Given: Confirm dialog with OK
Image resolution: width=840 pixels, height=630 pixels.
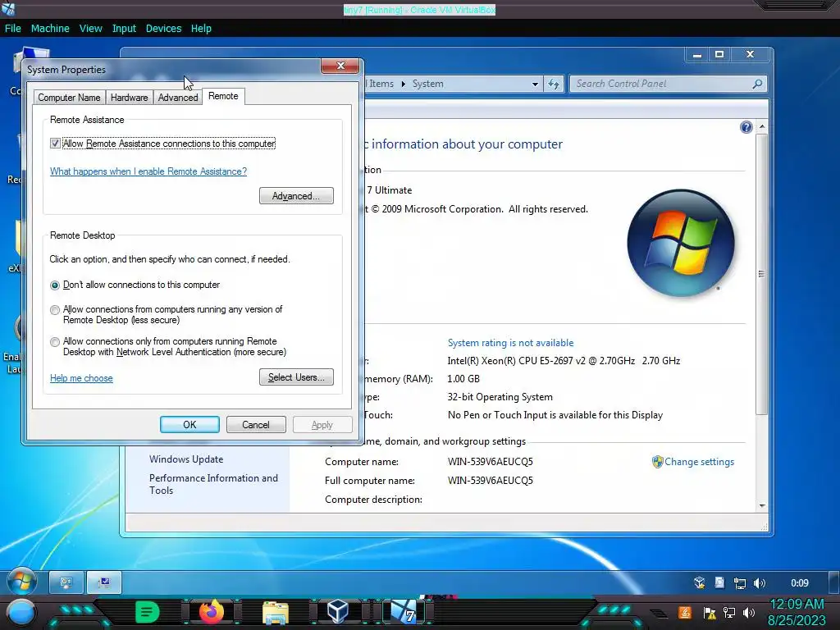Looking at the screenshot, I should [189, 425].
